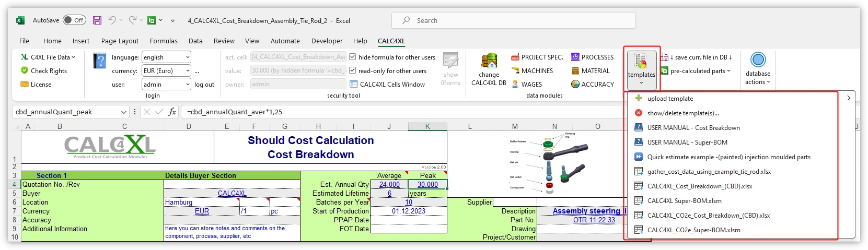Open WAGES data module
Image resolution: width=868 pixels, height=250 pixels.
click(x=526, y=84)
